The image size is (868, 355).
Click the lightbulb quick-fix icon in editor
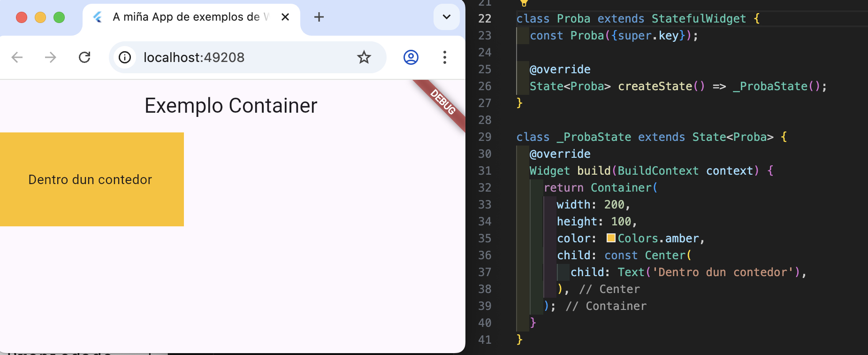click(524, 3)
